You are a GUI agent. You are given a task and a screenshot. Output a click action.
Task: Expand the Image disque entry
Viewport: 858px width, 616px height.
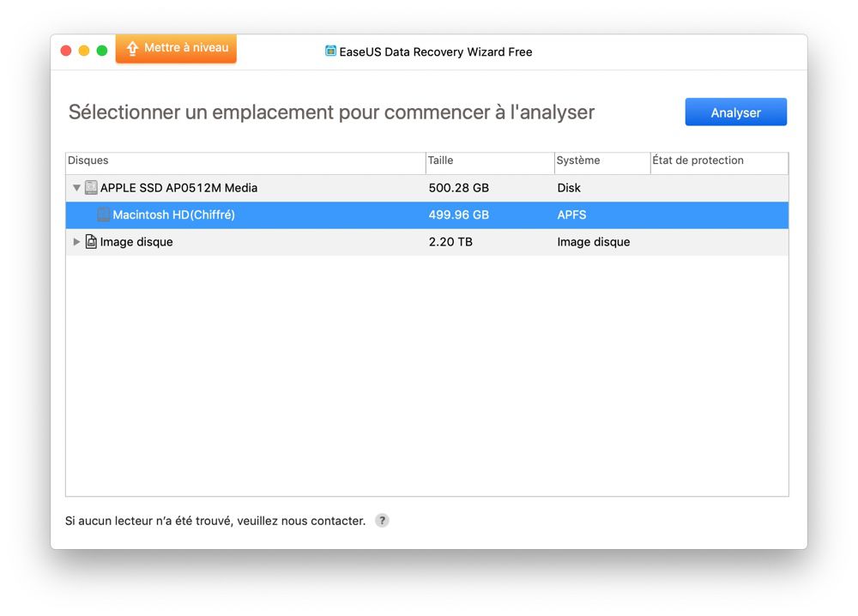pyautogui.click(x=76, y=242)
